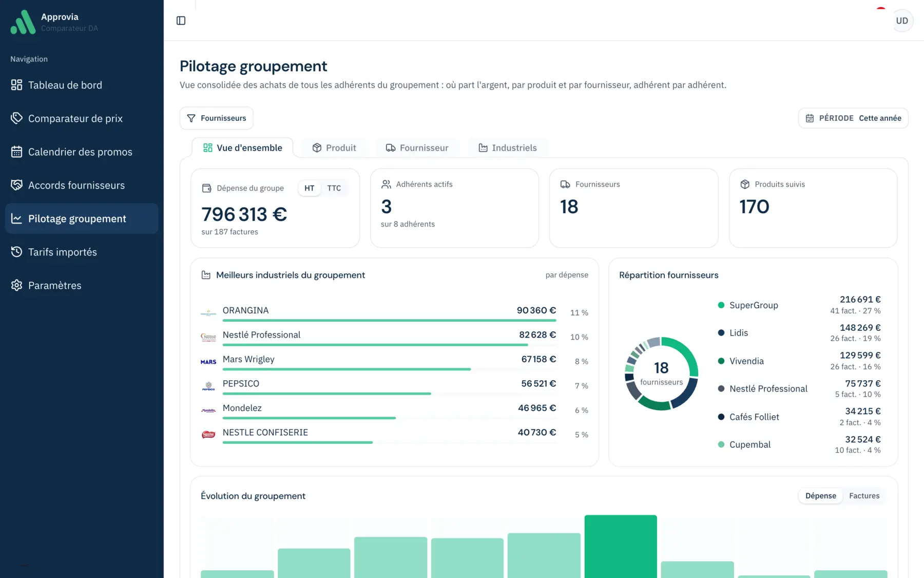Open Paramètres page
The image size is (924, 578).
point(82,285)
